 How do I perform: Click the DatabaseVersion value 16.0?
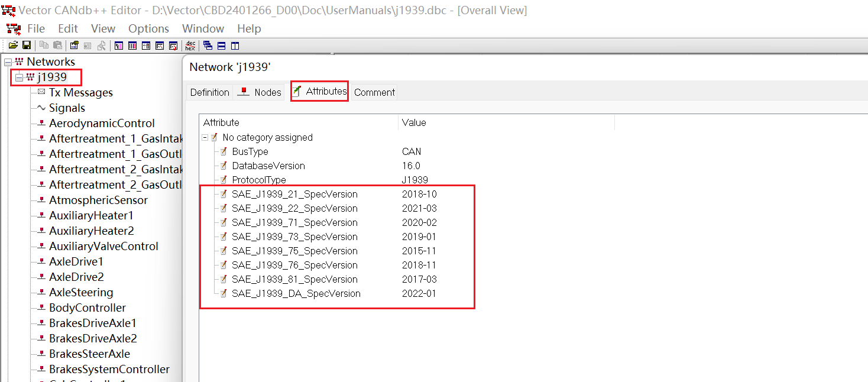[x=411, y=166]
